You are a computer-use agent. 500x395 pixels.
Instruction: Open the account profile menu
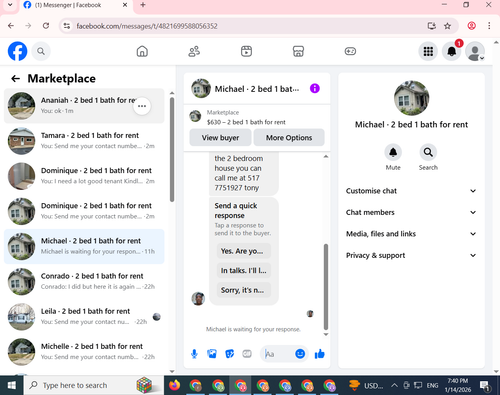(475, 51)
